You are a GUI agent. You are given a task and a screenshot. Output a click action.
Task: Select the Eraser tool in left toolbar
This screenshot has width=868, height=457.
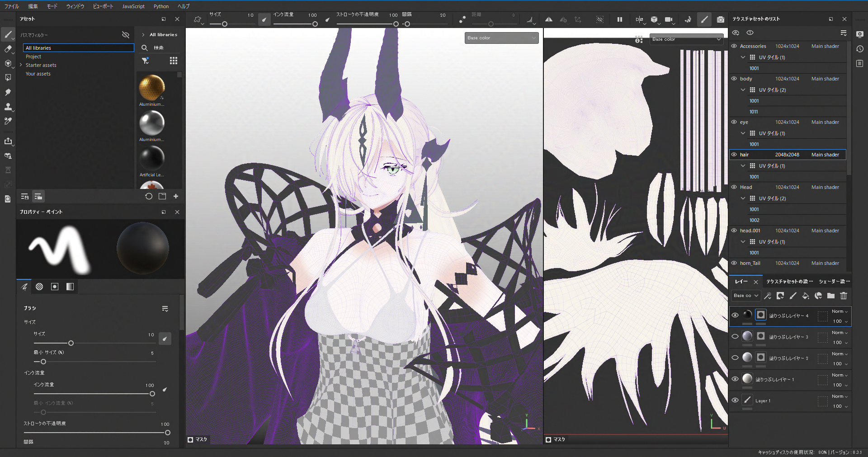tap(8, 49)
